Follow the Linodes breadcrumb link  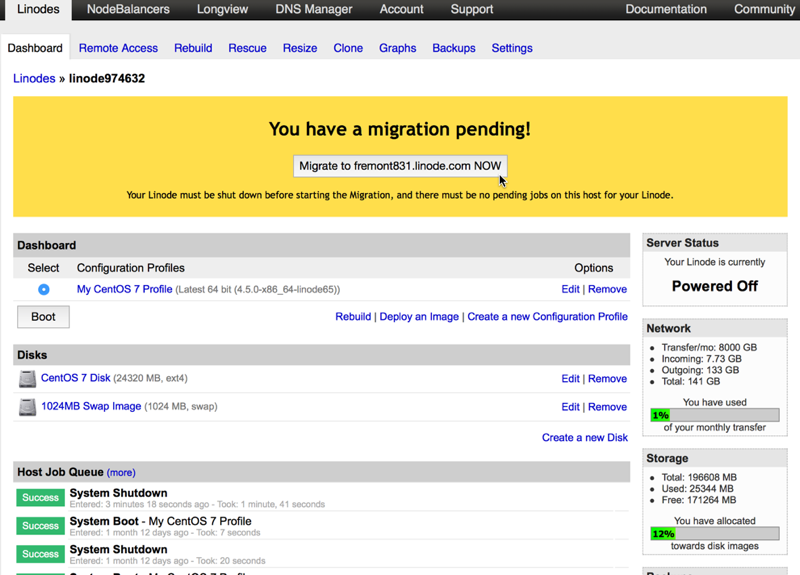click(34, 79)
